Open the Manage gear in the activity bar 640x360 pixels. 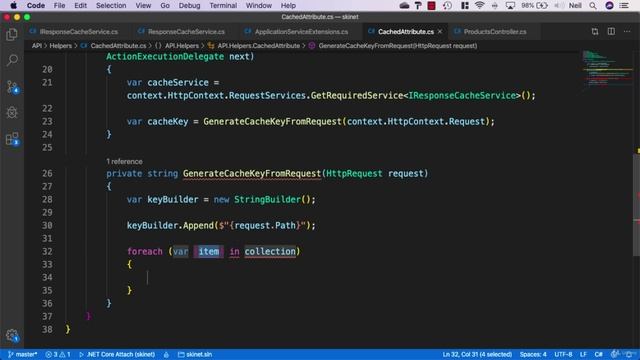click(x=12, y=336)
